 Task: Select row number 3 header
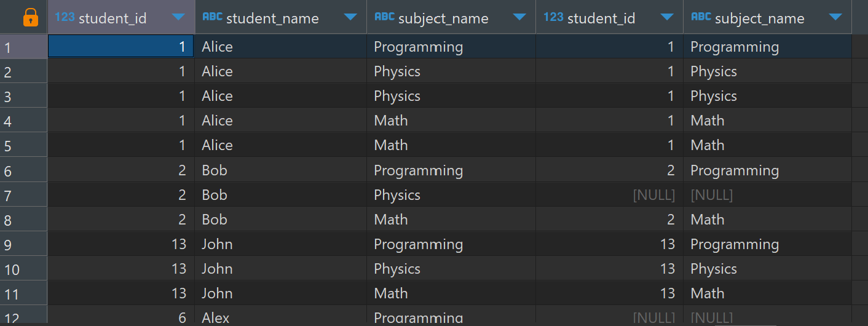coord(23,96)
